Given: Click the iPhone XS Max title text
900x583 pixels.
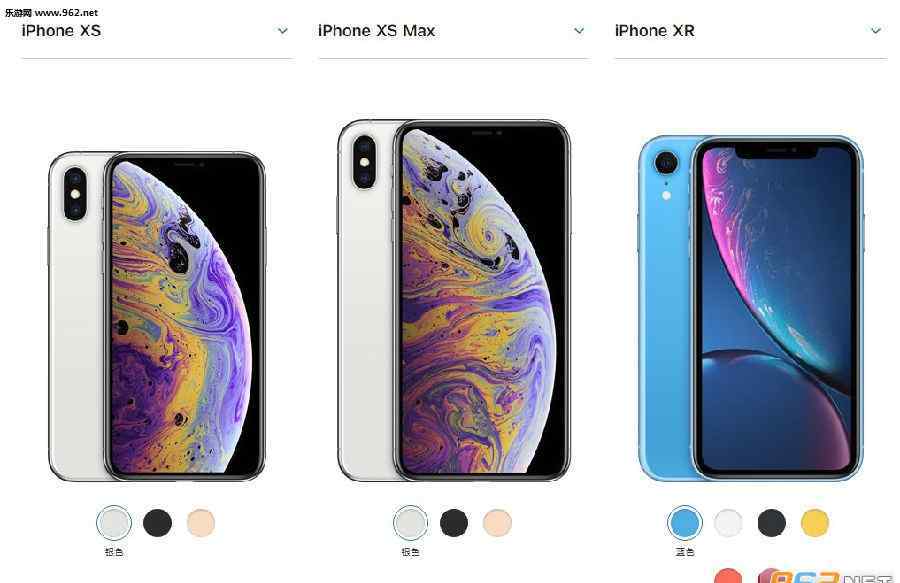Looking at the screenshot, I should pos(377,30).
